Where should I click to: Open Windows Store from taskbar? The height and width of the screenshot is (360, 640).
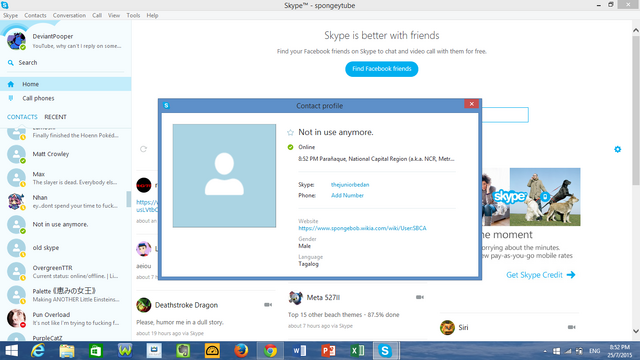(x=96, y=351)
